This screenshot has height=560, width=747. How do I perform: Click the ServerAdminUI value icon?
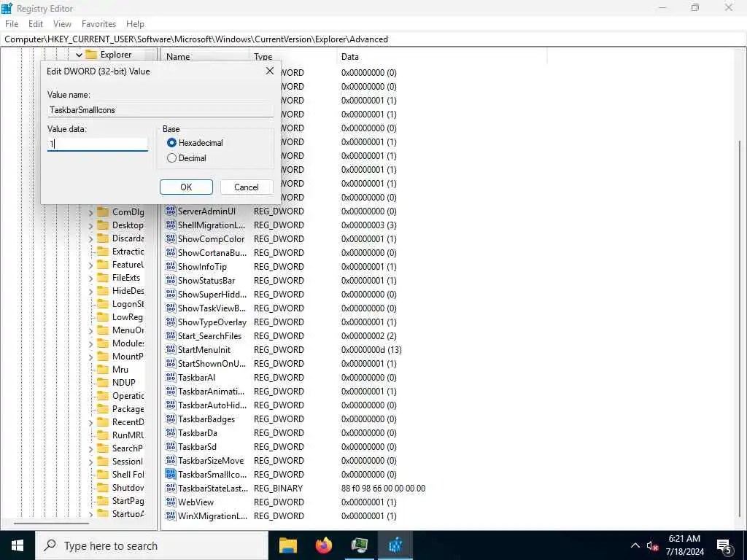point(171,211)
